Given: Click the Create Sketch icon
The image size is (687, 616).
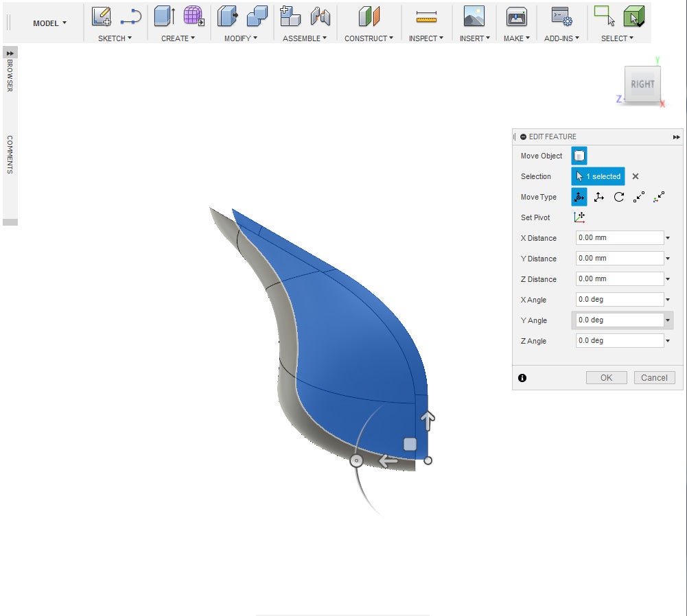Looking at the screenshot, I should click(102, 16).
